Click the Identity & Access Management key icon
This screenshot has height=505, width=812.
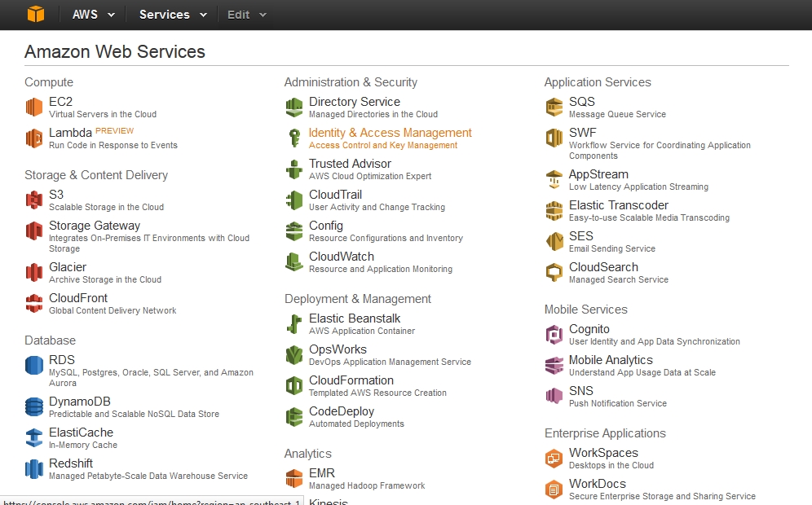coord(294,138)
